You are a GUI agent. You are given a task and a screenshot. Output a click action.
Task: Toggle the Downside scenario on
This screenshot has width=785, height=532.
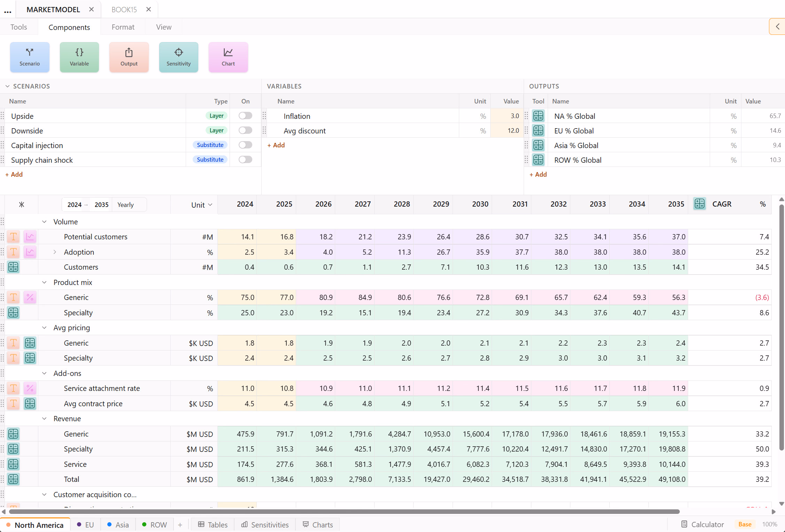pos(245,130)
